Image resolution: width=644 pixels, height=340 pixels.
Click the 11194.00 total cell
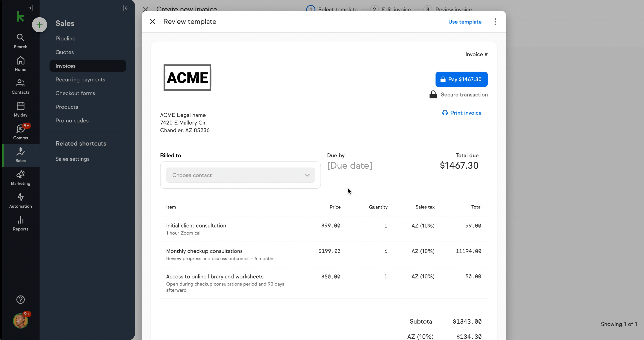click(469, 251)
